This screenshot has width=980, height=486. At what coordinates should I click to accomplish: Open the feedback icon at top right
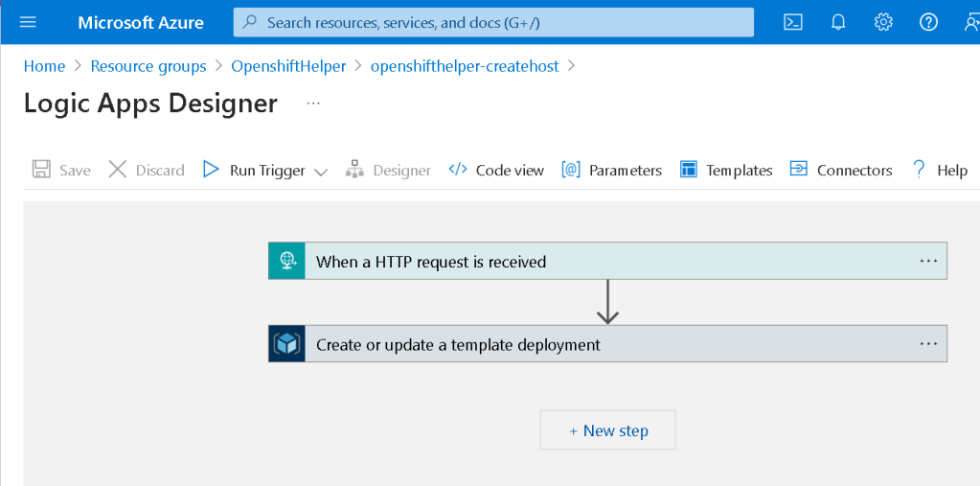tap(971, 22)
